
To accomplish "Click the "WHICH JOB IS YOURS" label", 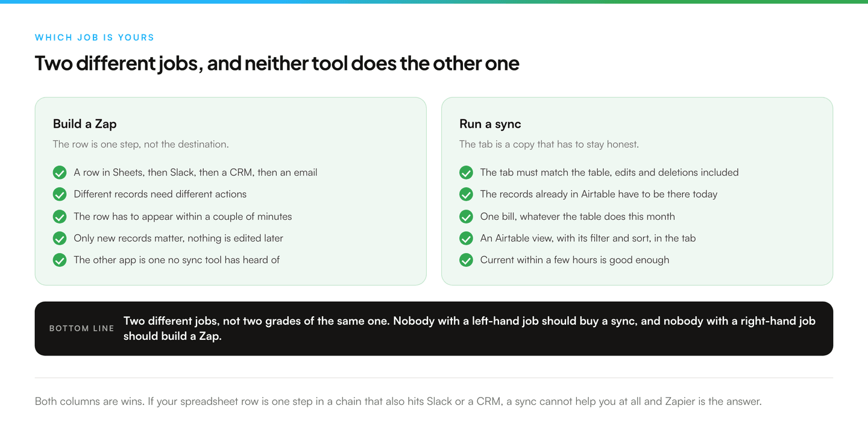I will click(95, 37).
